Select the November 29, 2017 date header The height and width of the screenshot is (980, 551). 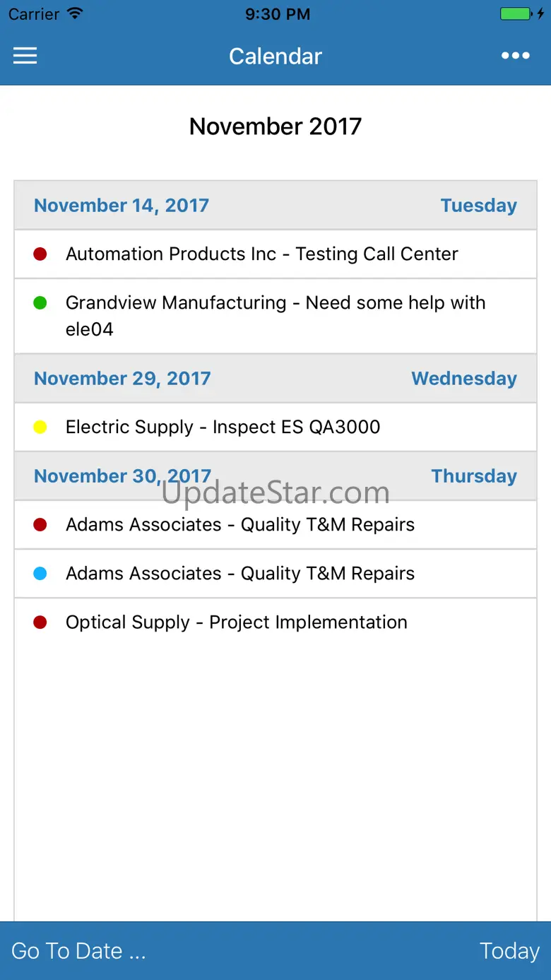click(x=275, y=378)
